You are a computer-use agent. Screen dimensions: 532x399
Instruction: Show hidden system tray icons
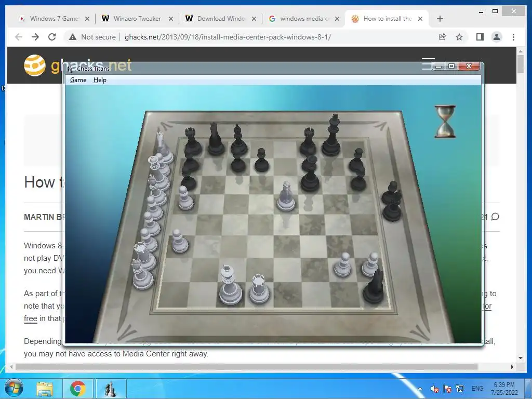[x=420, y=389]
